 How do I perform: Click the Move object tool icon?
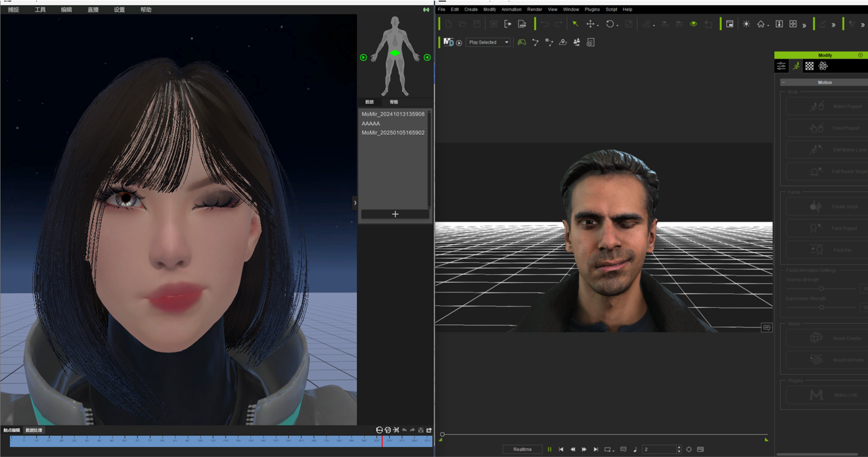click(590, 24)
